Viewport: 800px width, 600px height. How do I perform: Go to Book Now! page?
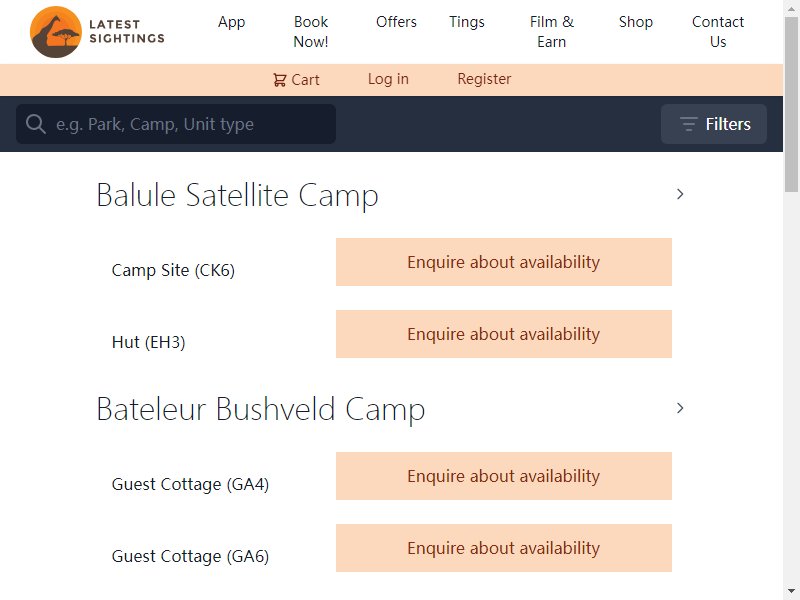click(311, 32)
